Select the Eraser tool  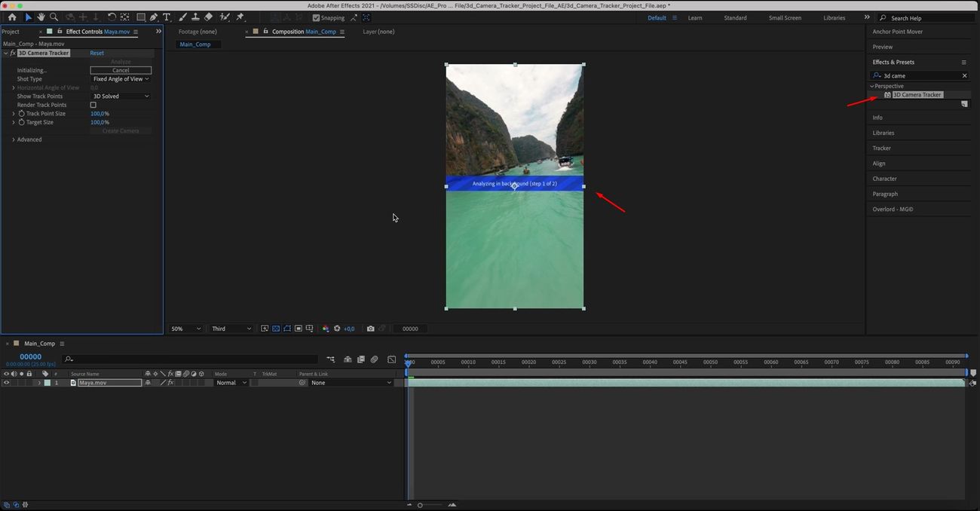[x=209, y=17]
